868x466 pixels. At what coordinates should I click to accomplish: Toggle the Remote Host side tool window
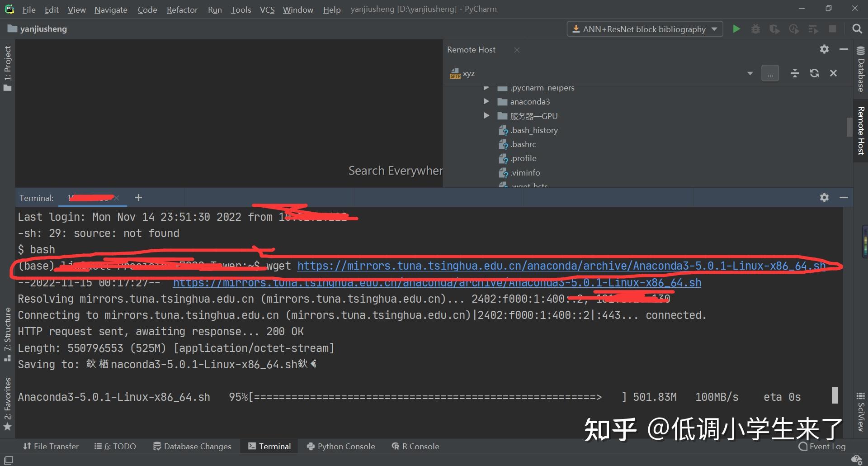point(861,130)
